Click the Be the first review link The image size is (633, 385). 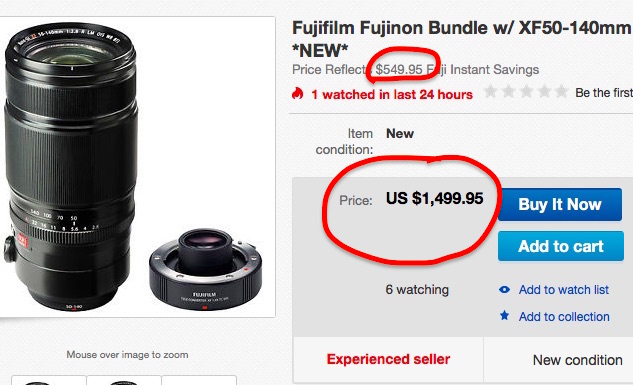(x=604, y=92)
